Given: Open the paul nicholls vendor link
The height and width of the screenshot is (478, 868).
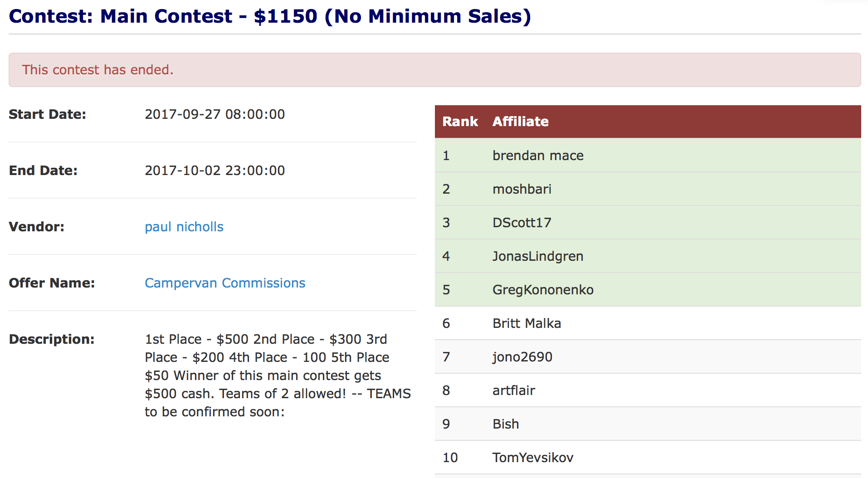Looking at the screenshot, I should point(184,227).
